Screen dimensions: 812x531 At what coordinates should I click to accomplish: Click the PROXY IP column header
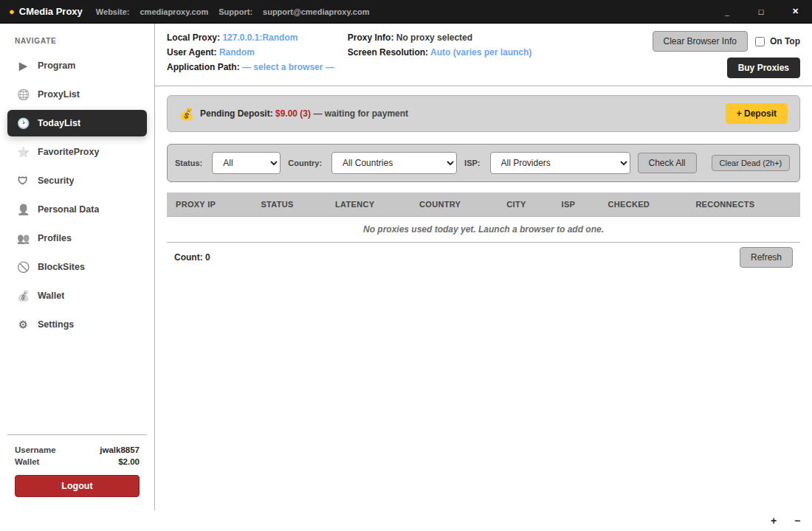(x=195, y=204)
